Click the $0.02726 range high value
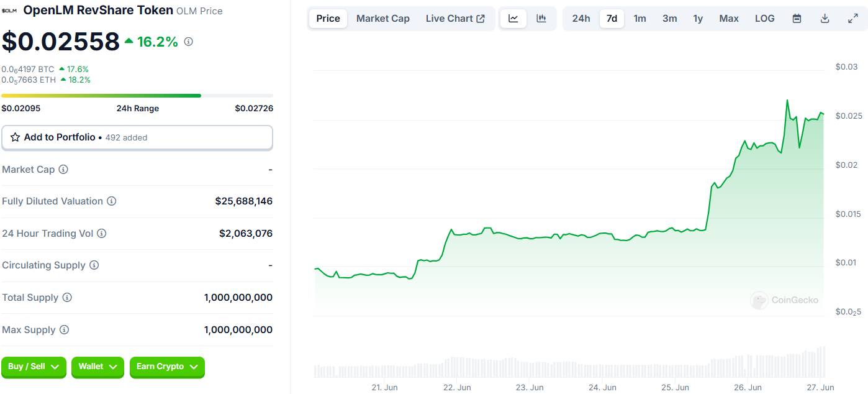The width and height of the screenshot is (868, 394). 254,108
